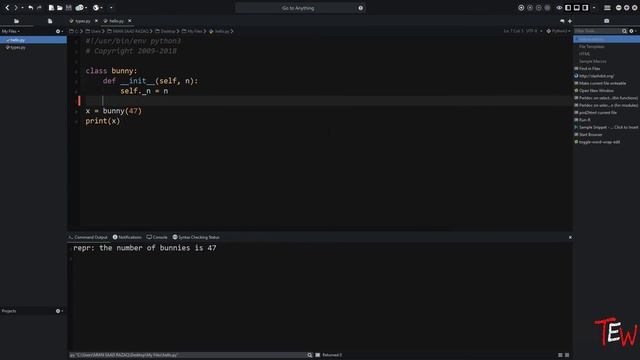Toggle the right pane visibility button
The width and height of the screenshot is (640, 360).
coord(585,8)
